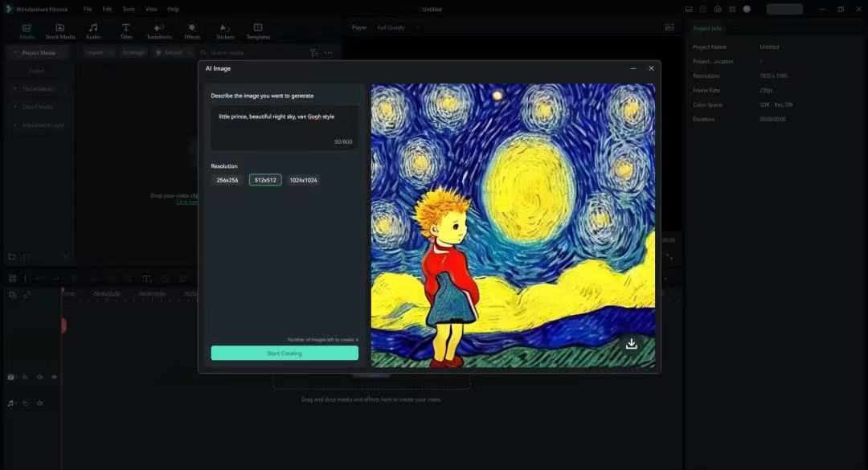Download the generated Van Gogh style image
The width and height of the screenshot is (868, 470).
coord(632,344)
